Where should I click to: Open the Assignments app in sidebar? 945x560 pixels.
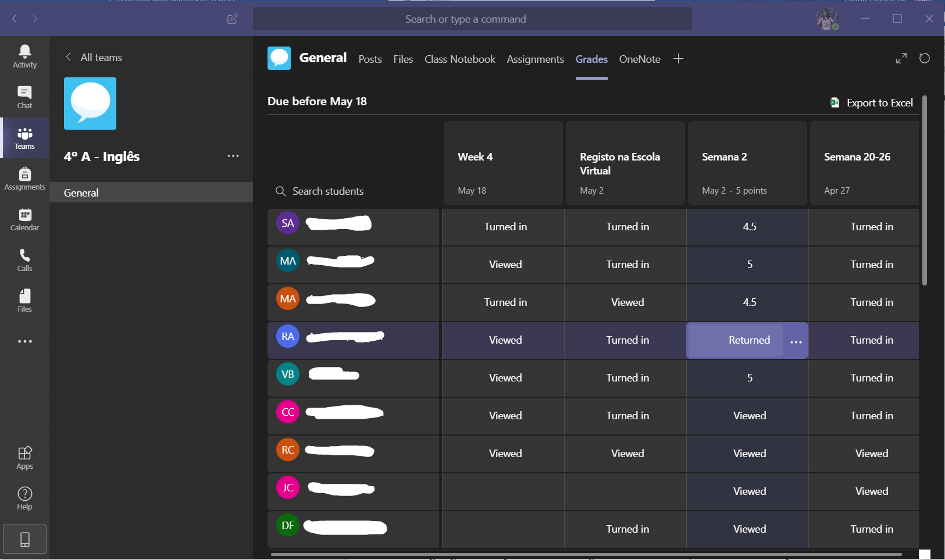coord(24,179)
